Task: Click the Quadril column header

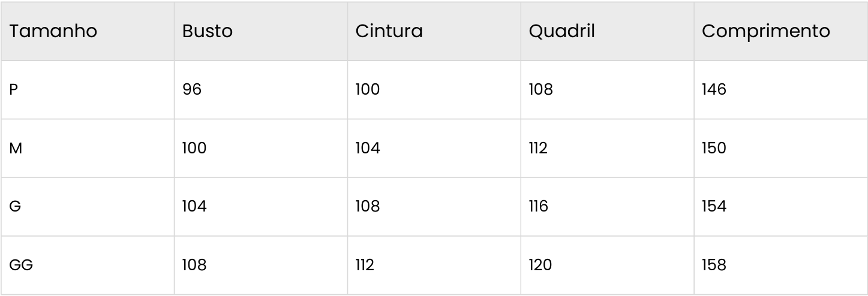Action: pos(562,32)
